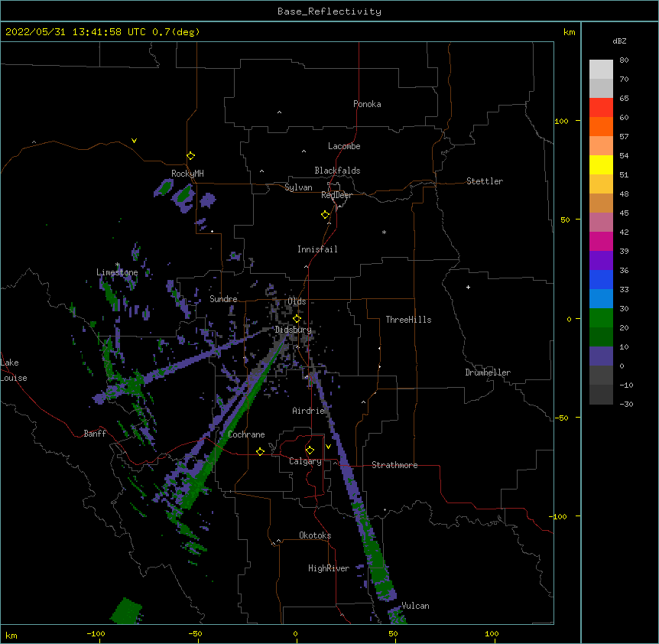Click the yellow diamond marker below Olds
This screenshot has width=659, height=644.
point(297,319)
